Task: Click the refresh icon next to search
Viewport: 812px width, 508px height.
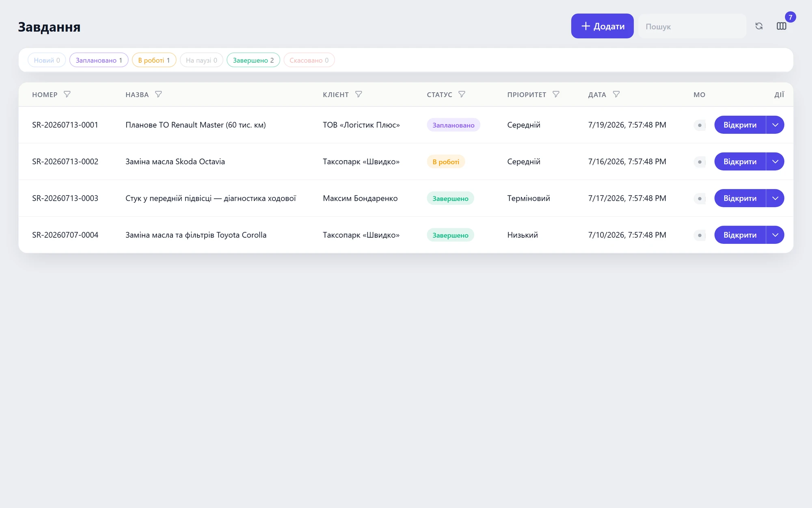Action: point(759,26)
